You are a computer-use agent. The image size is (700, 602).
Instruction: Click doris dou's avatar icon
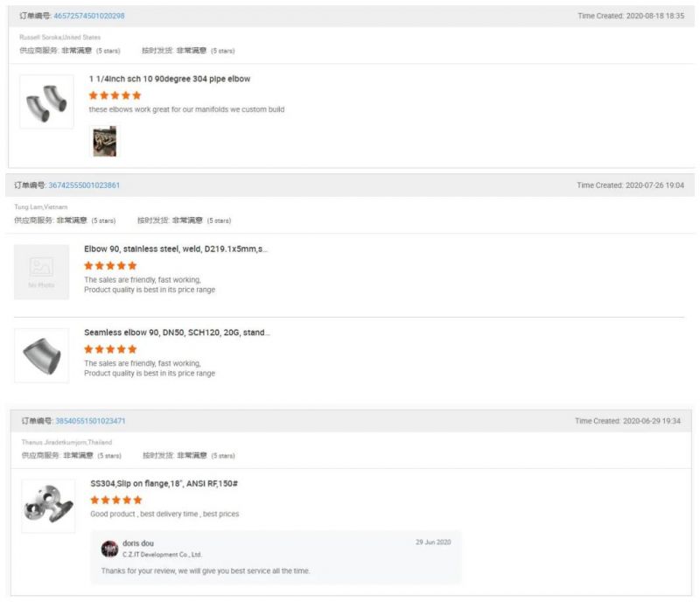[109, 549]
